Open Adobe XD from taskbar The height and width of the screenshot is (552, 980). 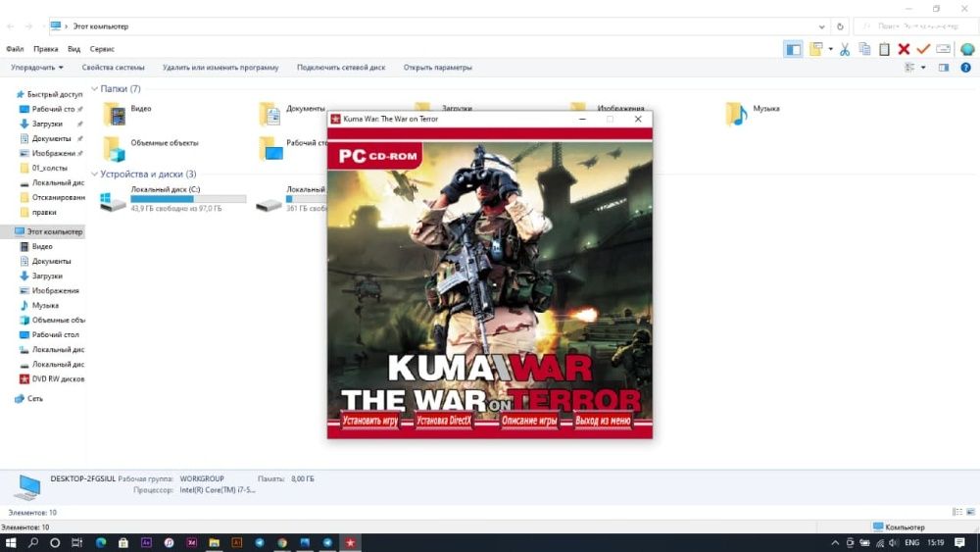click(191, 542)
